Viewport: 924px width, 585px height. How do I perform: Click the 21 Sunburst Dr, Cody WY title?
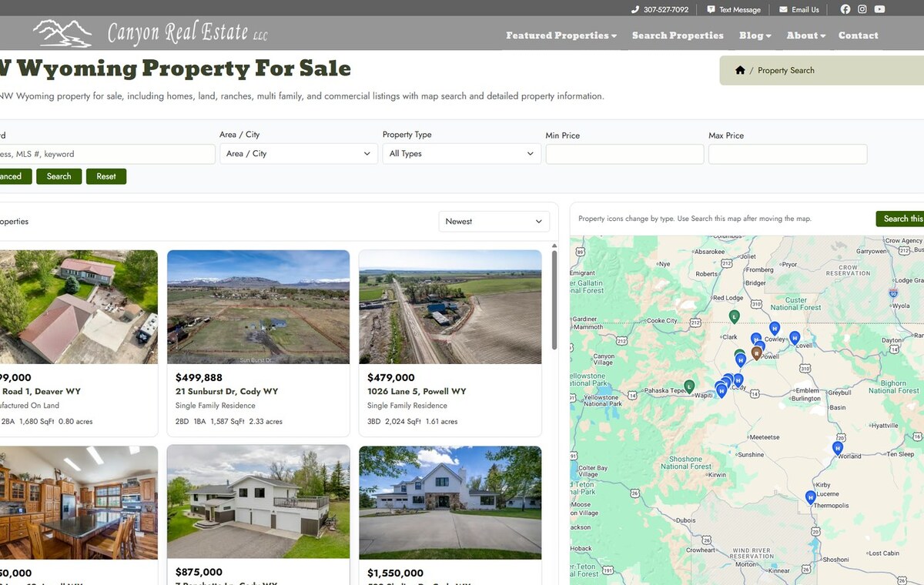[226, 392]
